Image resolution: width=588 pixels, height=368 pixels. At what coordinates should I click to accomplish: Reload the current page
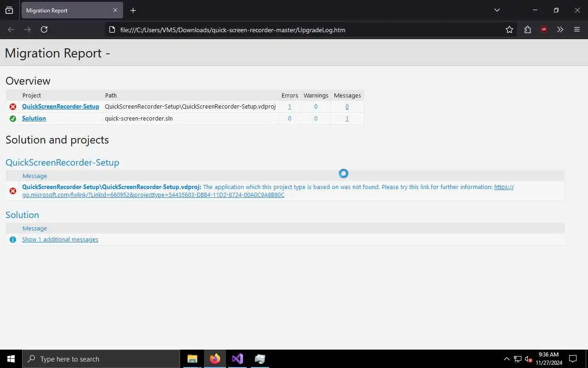(x=44, y=29)
